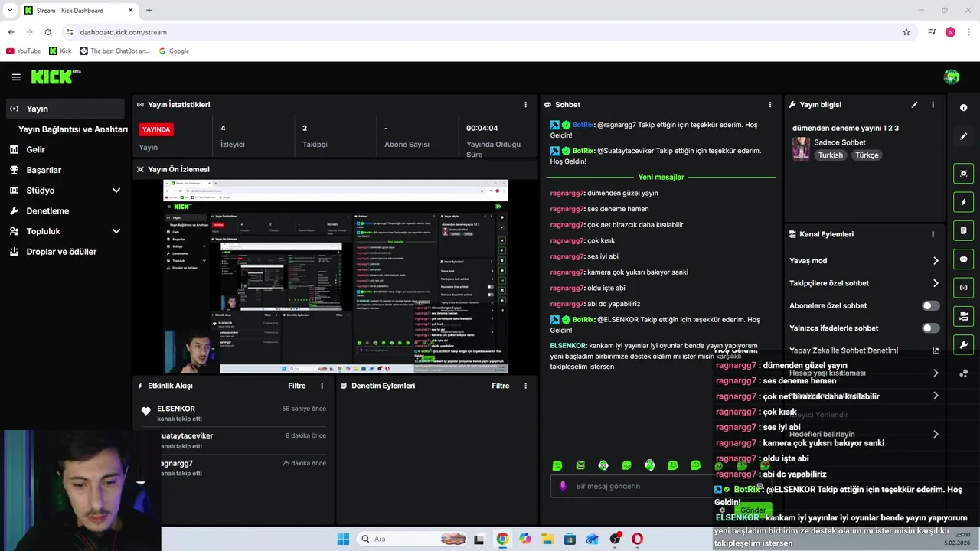
Task: Click the info icon in the right sidebar
Action: coord(964,108)
